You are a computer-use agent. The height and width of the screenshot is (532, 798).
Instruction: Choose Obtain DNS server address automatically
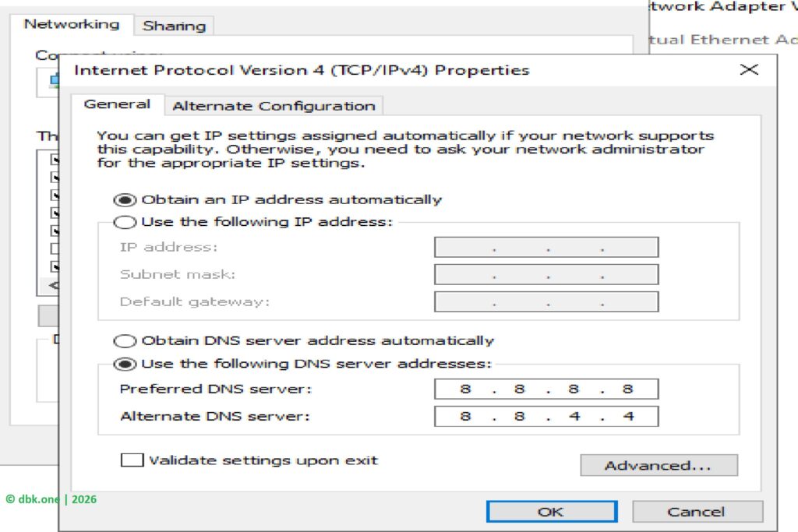(125, 341)
